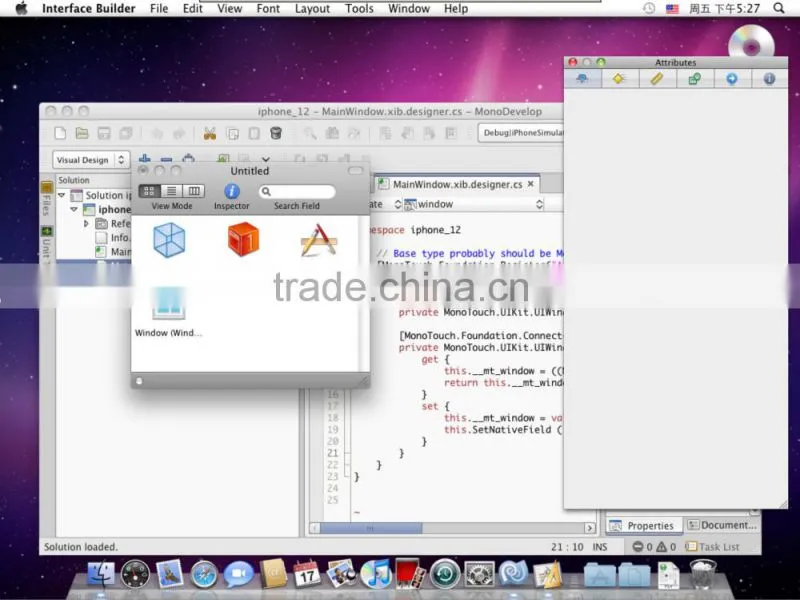This screenshot has width=800, height=600.
Task: Open the Effects inspector tab icon
Action: click(619, 79)
